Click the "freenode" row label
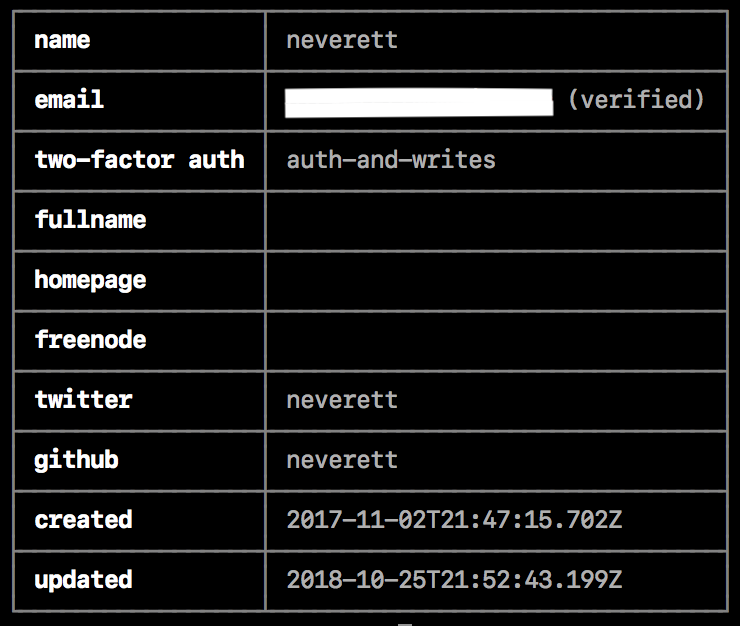Screen dimensions: 740x626 pyautogui.click(x=90, y=340)
